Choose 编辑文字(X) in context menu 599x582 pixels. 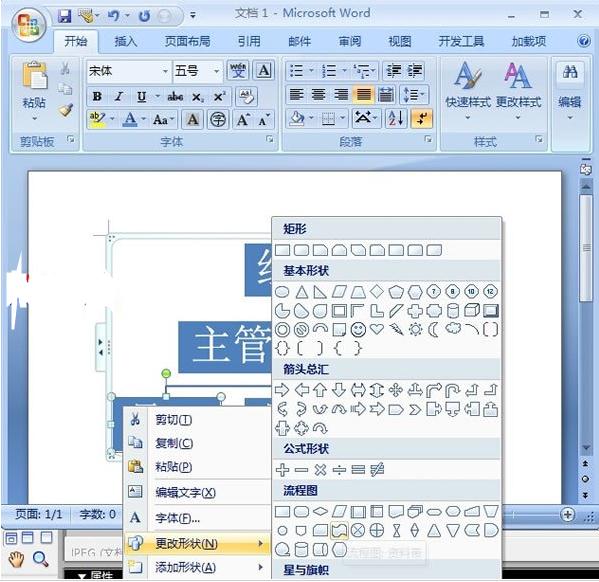click(x=198, y=492)
